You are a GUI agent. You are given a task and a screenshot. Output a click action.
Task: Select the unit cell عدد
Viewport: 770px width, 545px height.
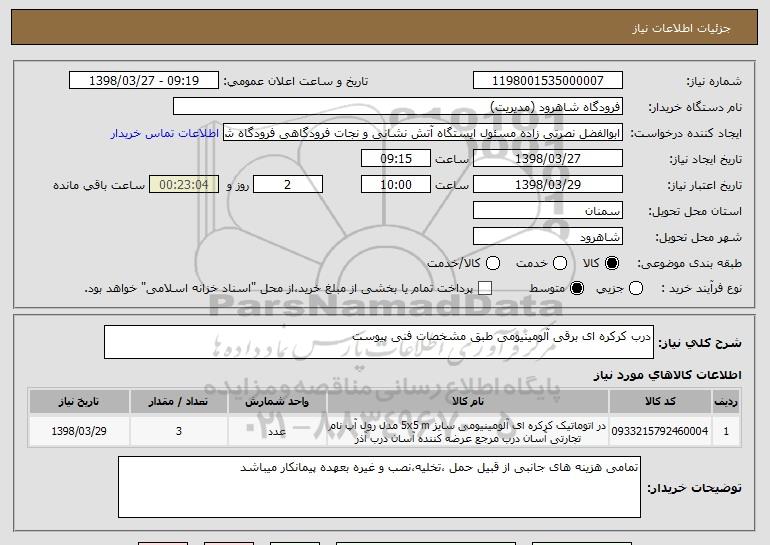(277, 431)
